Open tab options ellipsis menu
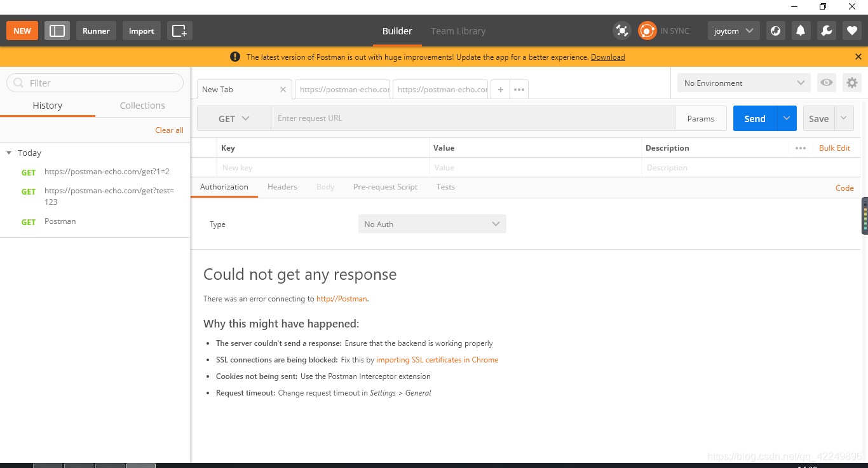Image resolution: width=868 pixels, height=468 pixels. point(519,90)
